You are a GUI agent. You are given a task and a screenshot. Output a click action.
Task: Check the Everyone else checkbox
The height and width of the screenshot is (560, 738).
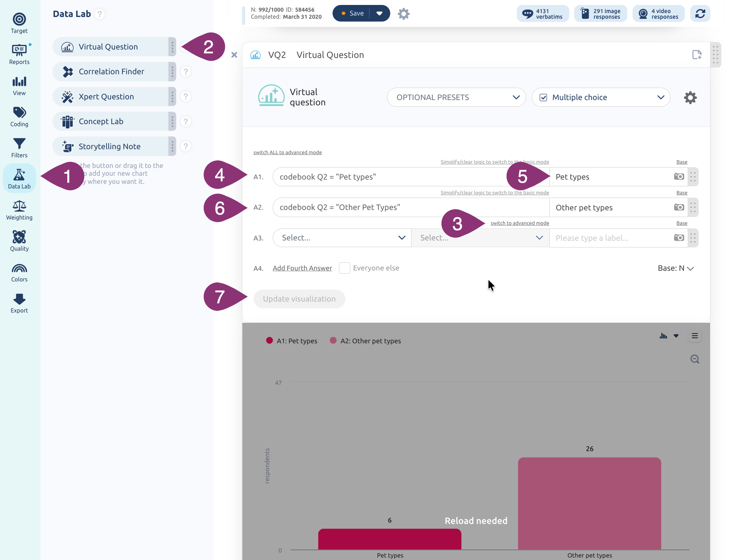(x=345, y=268)
